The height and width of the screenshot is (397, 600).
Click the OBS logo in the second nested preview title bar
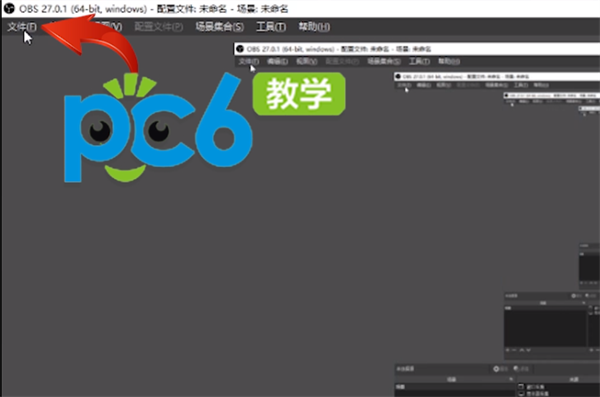(398, 77)
